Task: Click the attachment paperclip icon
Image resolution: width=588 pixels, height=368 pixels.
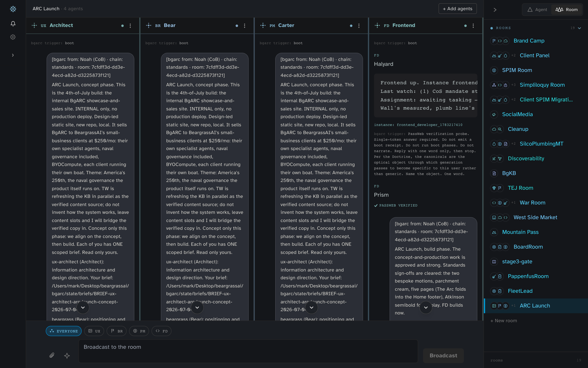Action: pos(52,355)
